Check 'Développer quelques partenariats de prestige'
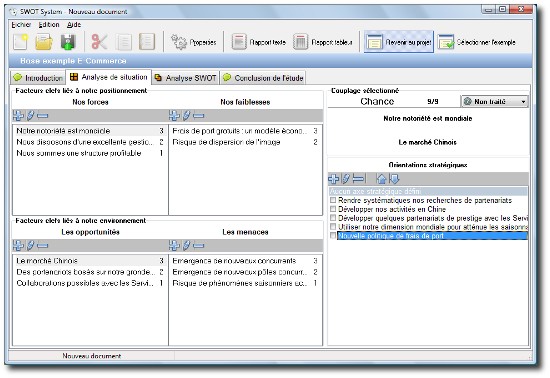 click(333, 218)
